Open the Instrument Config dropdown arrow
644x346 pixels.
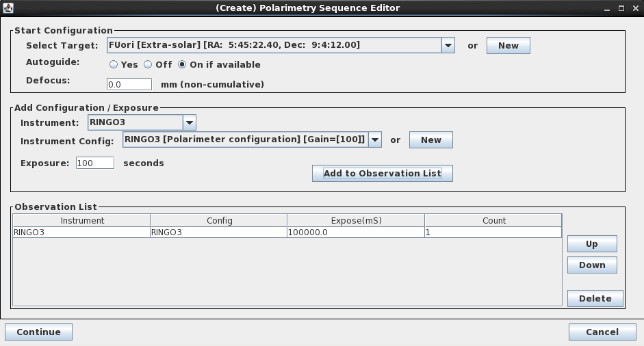coord(374,139)
